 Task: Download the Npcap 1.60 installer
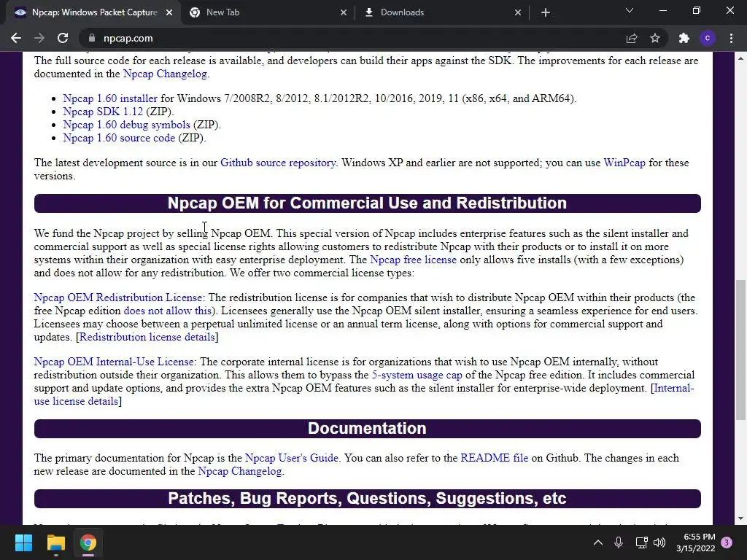pyautogui.click(x=110, y=98)
